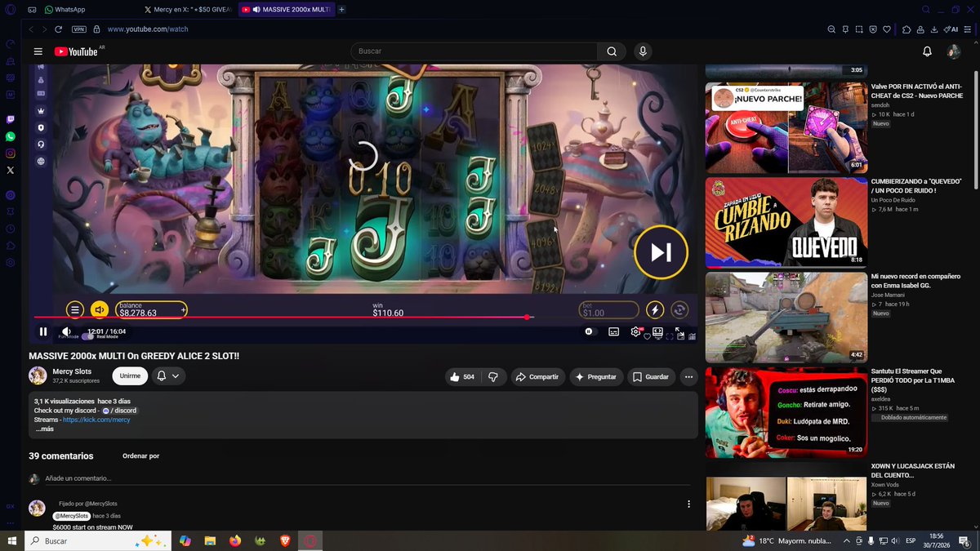Toggle the slot game yellow sound button
Screen dimensions: 980x551
pyautogui.click(x=99, y=309)
